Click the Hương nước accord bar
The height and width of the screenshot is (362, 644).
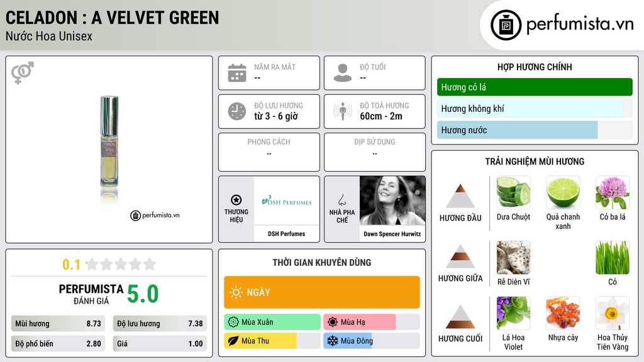(535, 129)
